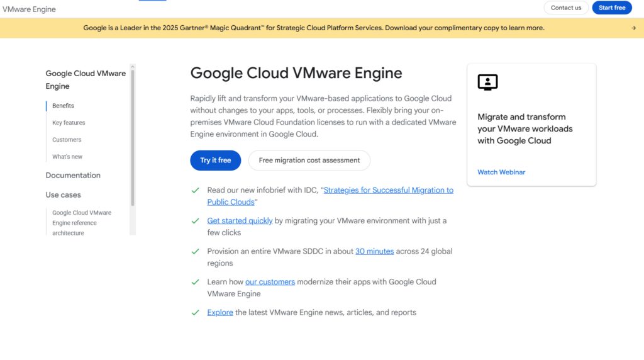Click the sidebar heading Google Cloud VMware Engine
The width and height of the screenshot is (644, 360).
pyautogui.click(x=86, y=80)
